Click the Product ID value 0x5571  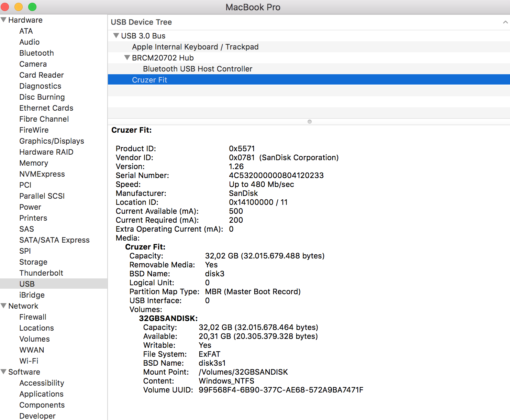click(x=242, y=148)
